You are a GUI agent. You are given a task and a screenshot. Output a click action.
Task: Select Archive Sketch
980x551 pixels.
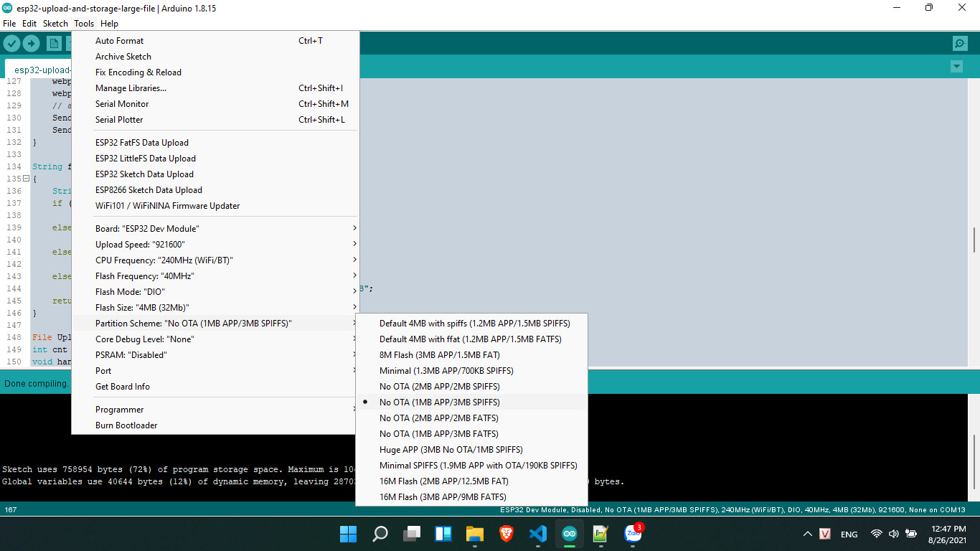click(215, 57)
